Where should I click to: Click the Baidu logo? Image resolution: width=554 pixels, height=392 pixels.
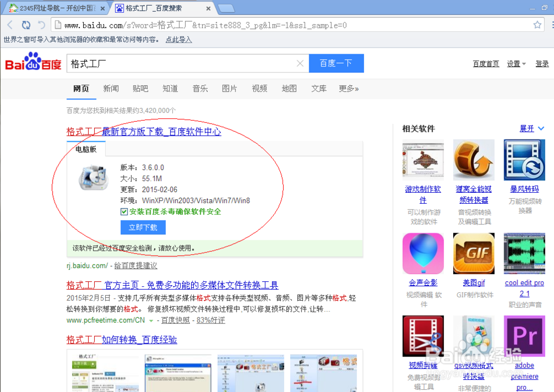[x=33, y=62]
